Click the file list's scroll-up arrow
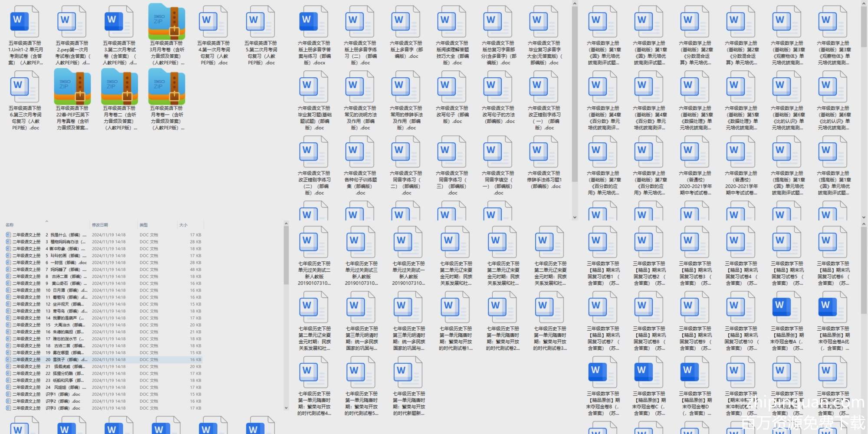Image resolution: width=868 pixels, height=434 pixels. coord(286,224)
